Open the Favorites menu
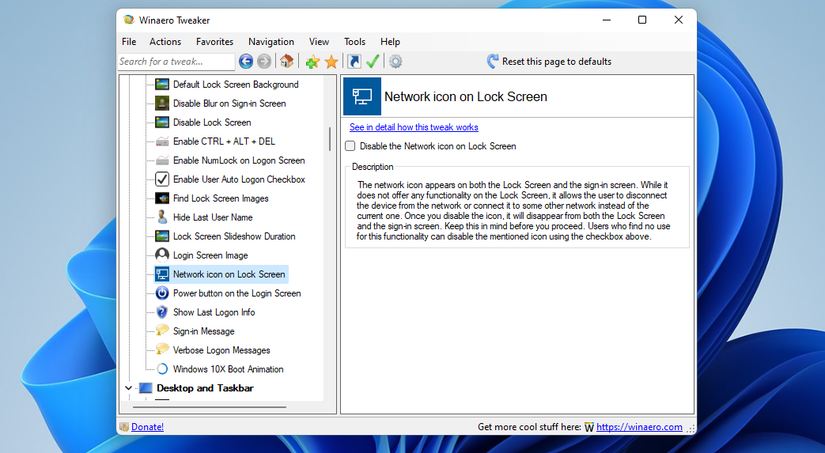825x453 pixels. point(215,42)
